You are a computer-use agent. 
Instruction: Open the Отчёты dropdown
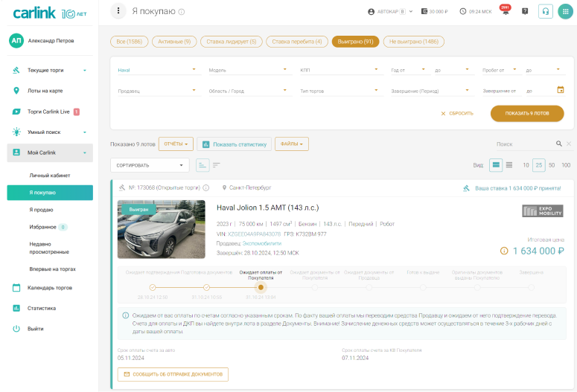point(176,144)
